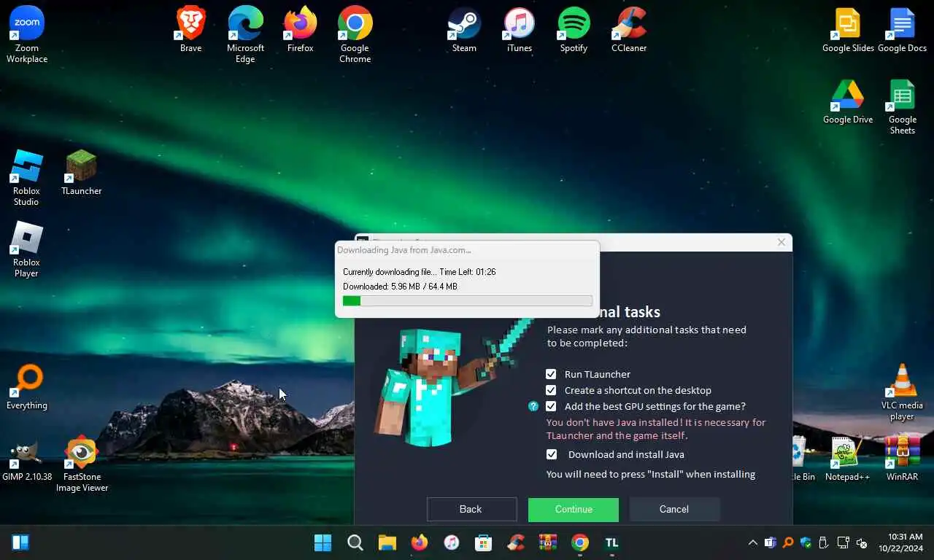Open Google Chrome desktop shortcut

click(355, 34)
